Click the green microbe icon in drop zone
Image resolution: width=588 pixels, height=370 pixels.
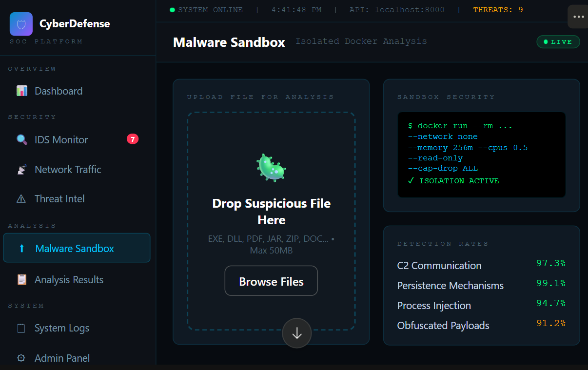pos(271,168)
